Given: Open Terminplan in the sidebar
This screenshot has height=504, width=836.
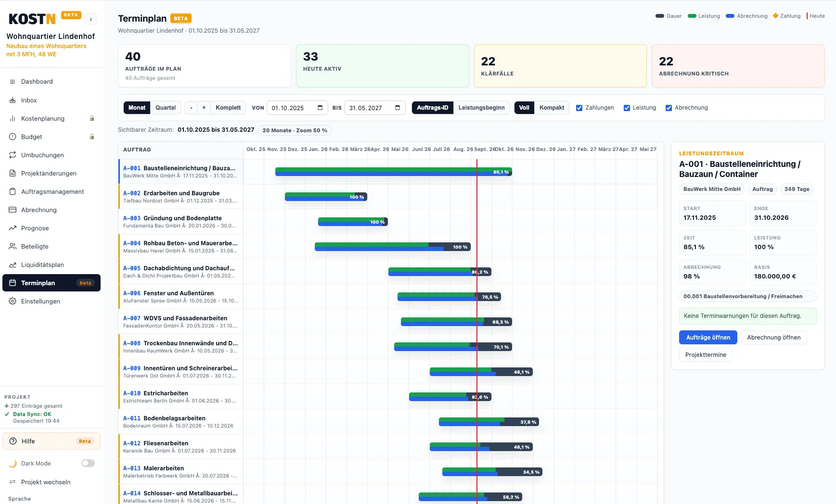Looking at the screenshot, I should click(51, 283).
